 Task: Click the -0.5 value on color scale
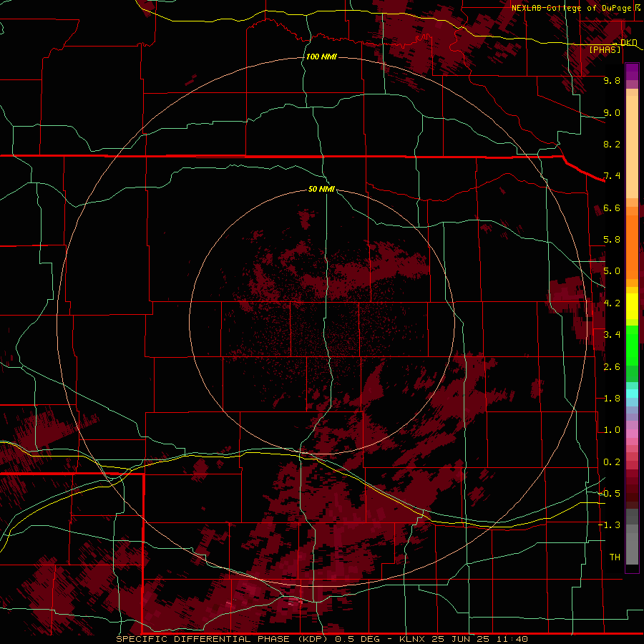coord(610,494)
